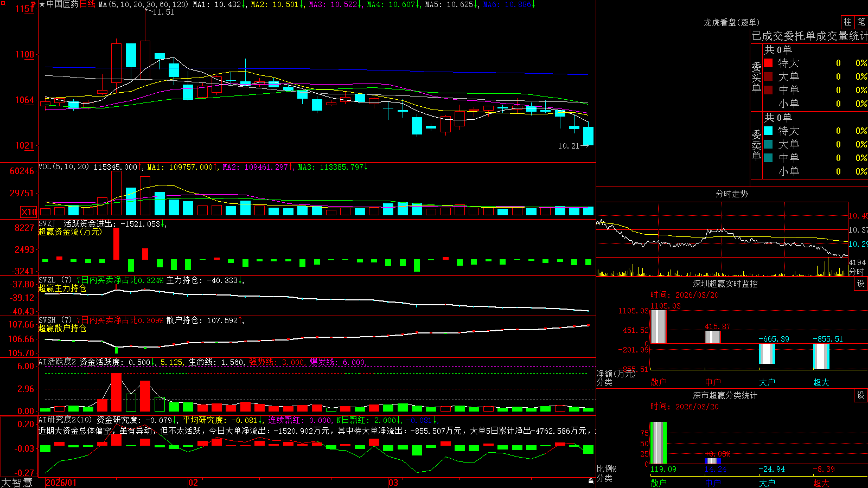Click the 02 month timeline marker
The image size is (868, 488).
tap(193, 483)
